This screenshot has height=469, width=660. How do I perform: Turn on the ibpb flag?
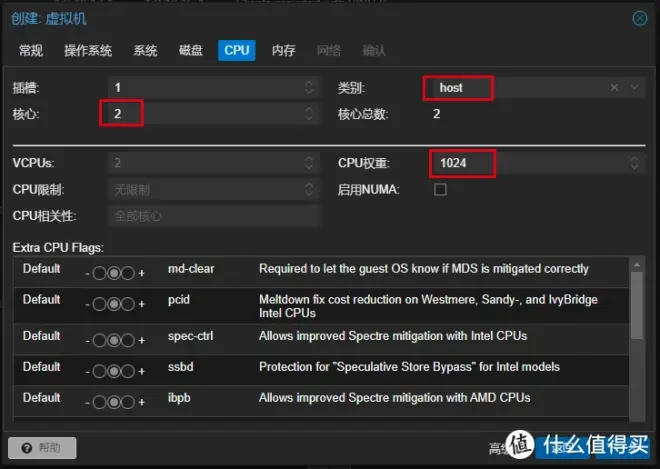[128, 402]
